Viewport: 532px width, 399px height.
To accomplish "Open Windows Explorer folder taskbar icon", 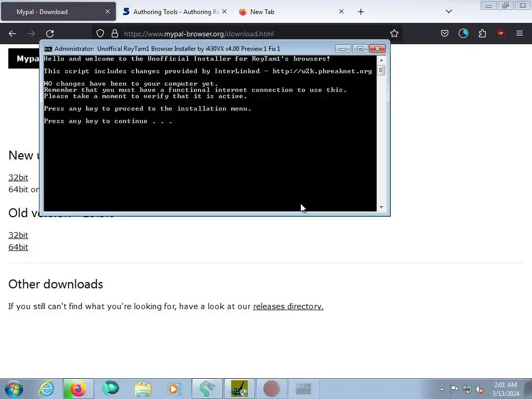I will click(x=143, y=389).
